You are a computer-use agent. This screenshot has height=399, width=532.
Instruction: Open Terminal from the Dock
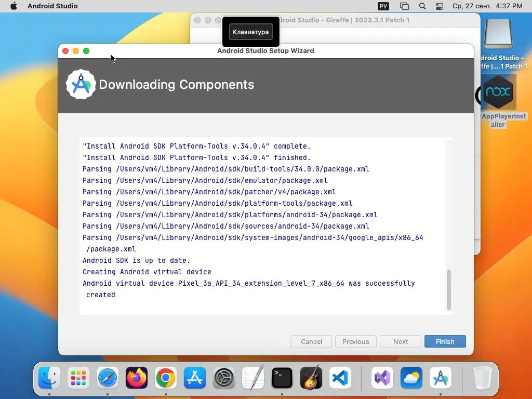(x=282, y=378)
